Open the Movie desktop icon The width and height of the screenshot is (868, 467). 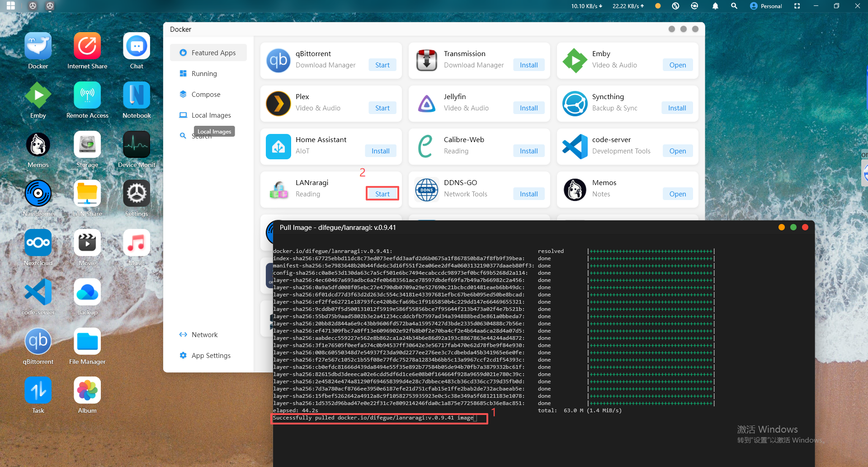coord(87,243)
